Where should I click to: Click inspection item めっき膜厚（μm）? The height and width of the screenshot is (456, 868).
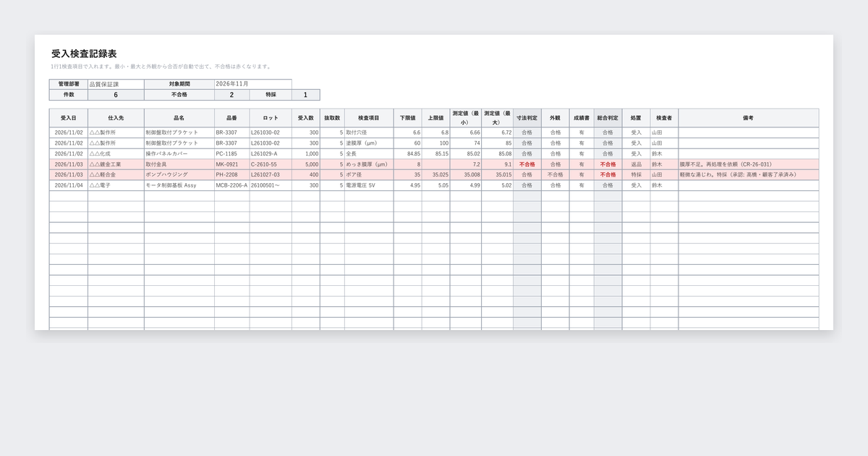[x=369, y=164]
